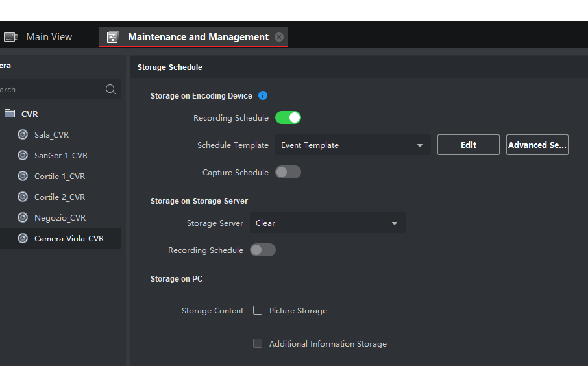The height and width of the screenshot is (366, 588).
Task: Select Camera Viola_CVR in the list
Action: click(x=69, y=239)
